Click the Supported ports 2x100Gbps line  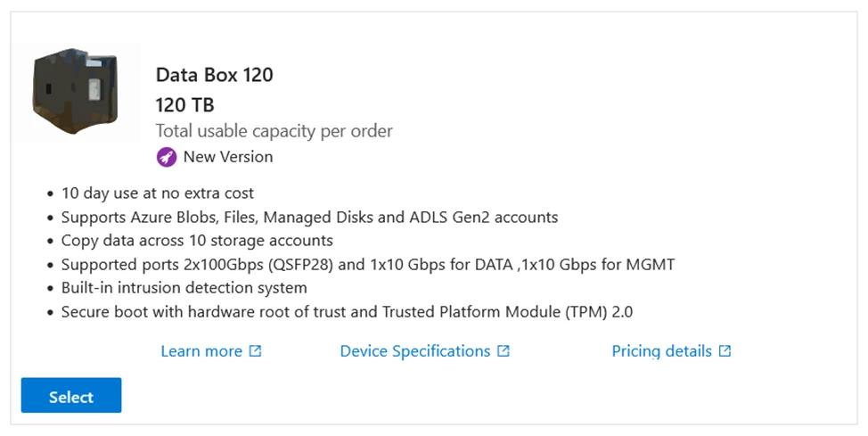point(367,264)
